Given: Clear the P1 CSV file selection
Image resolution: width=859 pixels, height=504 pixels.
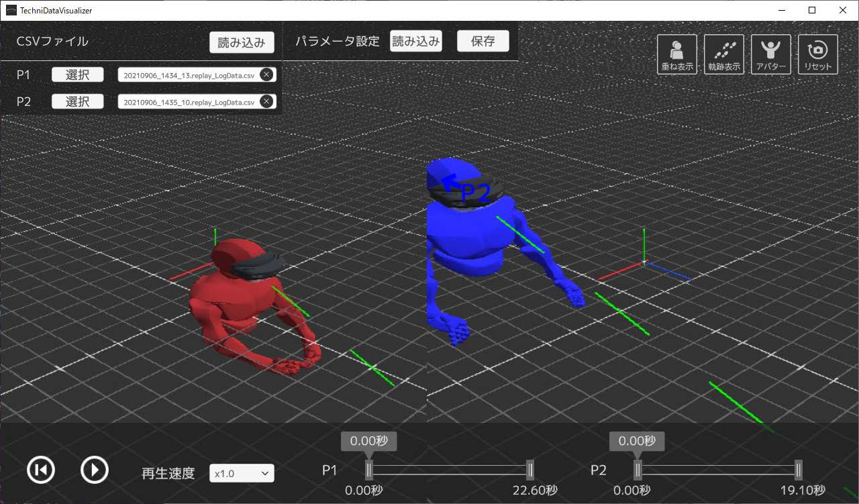Looking at the screenshot, I should point(266,74).
